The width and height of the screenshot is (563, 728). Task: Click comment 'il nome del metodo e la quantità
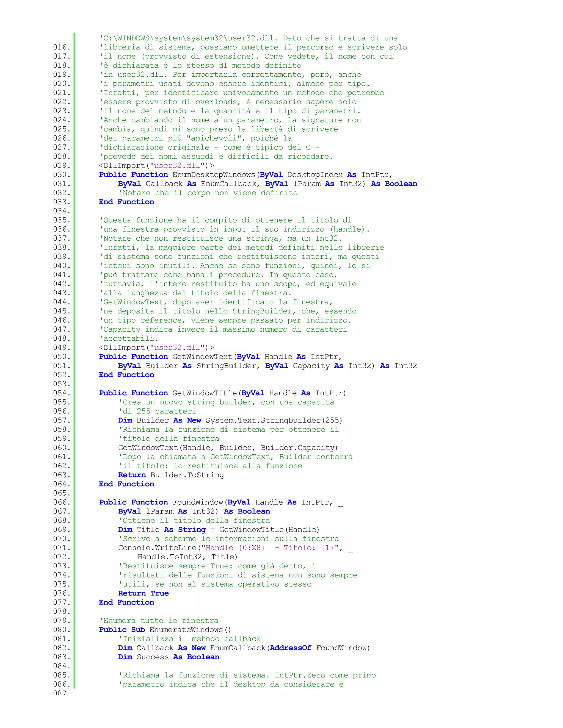[x=230, y=111]
